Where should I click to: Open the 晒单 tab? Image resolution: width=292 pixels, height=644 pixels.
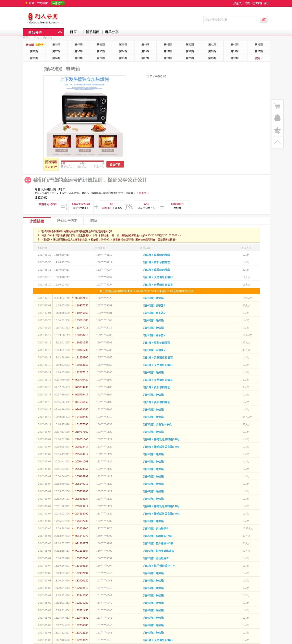[x=93, y=221]
